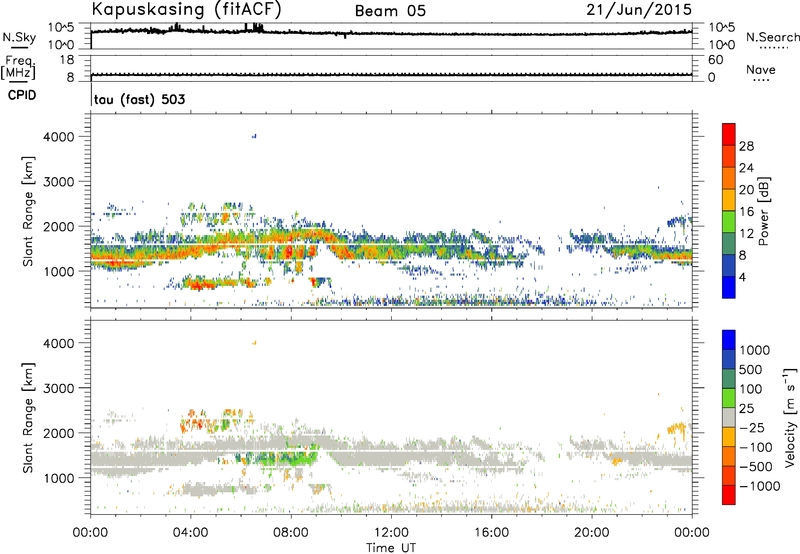This screenshot has width=800, height=554.
Task: Click the 'CPID' label
Action: pos(22,95)
